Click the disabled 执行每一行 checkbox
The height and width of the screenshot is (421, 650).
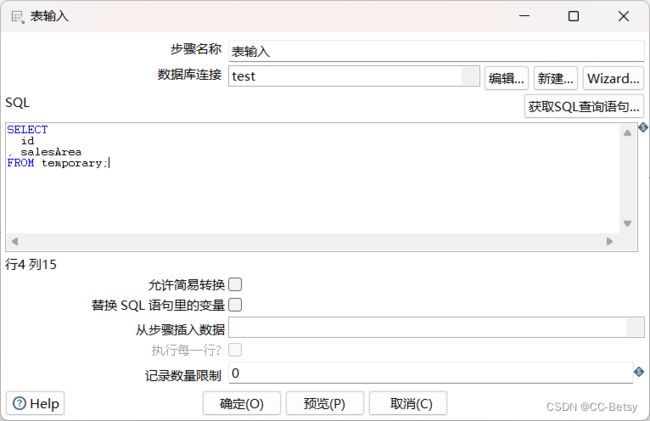pyautogui.click(x=235, y=350)
